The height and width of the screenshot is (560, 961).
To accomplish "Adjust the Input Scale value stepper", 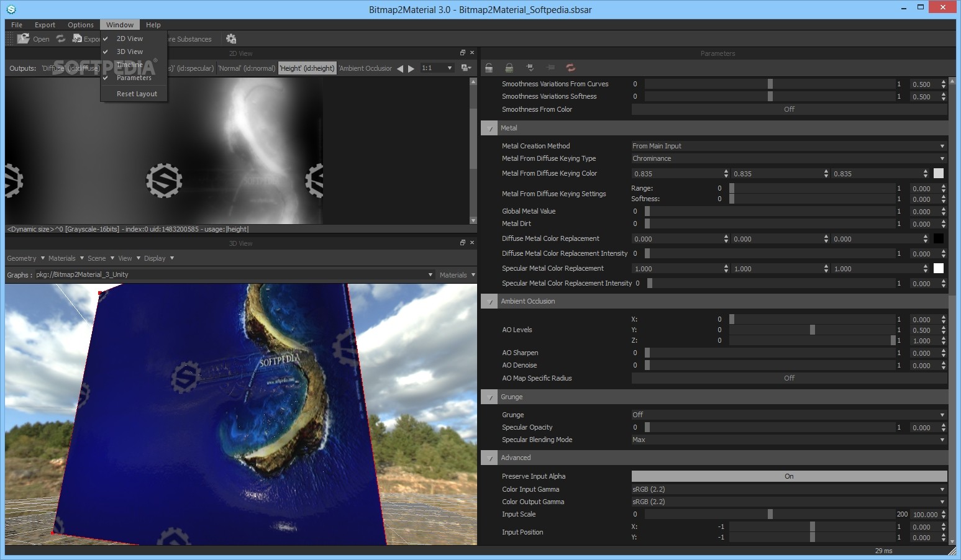I will (944, 515).
